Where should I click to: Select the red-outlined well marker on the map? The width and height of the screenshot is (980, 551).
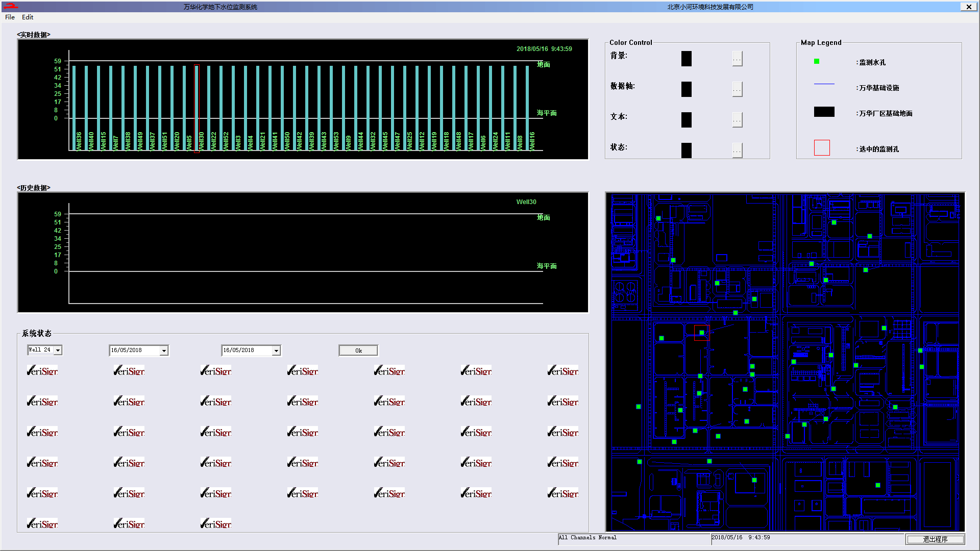702,333
